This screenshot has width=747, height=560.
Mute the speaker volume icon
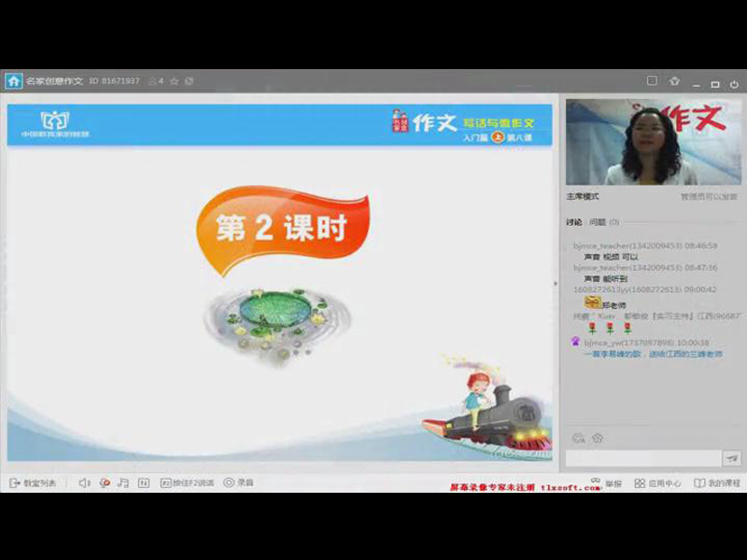pyautogui.click(x=84, y=483)
